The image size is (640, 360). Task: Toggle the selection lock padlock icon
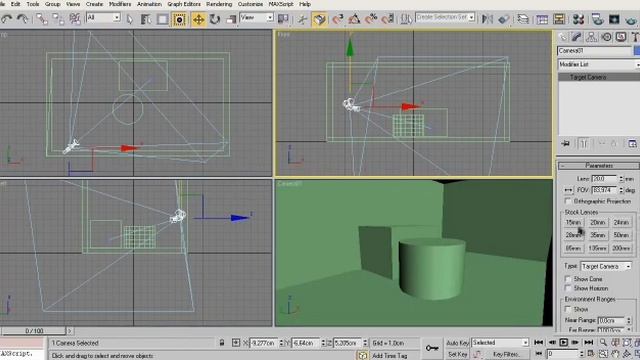click(222, 343)
